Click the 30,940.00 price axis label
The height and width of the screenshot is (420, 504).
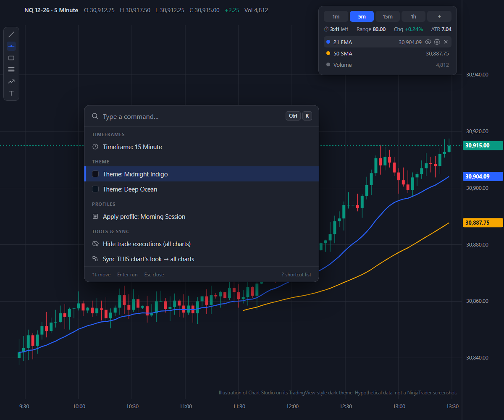[x=477, y=75]
